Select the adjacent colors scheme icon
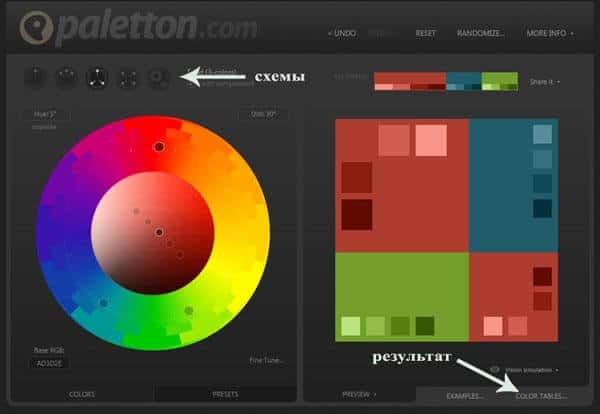 pyautogui.click(x=67, y=77)
